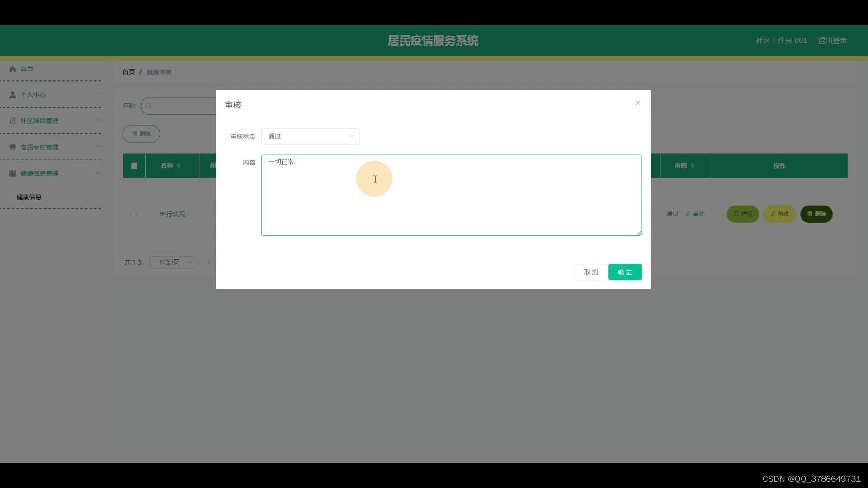Screen dimensions: 868x488
Task: Toggle the select-all checkbox in table header
Action: [134, 166]
